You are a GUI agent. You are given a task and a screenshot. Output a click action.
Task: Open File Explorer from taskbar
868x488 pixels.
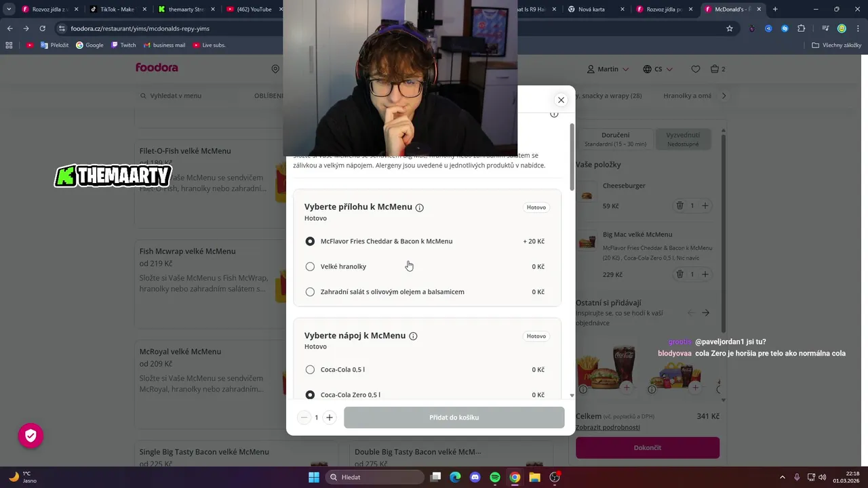(x=534, y=477)
